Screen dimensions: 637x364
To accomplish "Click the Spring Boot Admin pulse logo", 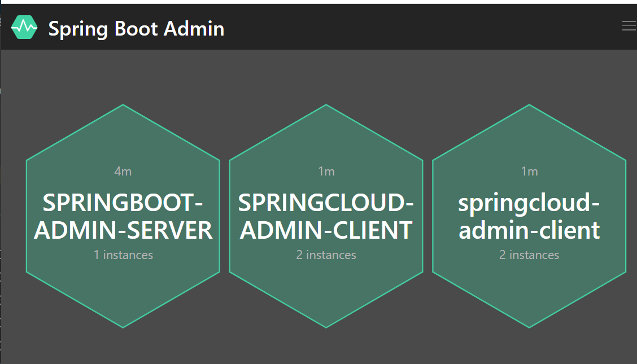I will tap(24, 28).
